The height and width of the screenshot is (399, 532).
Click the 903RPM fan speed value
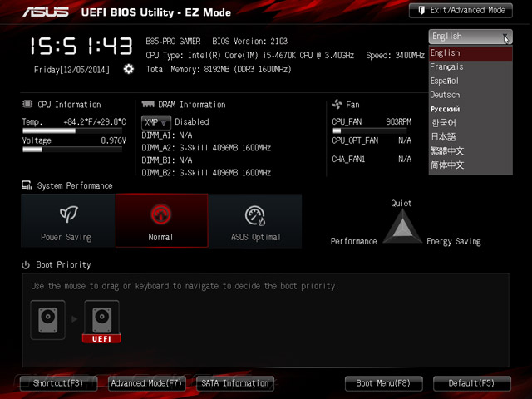[399, 122]
